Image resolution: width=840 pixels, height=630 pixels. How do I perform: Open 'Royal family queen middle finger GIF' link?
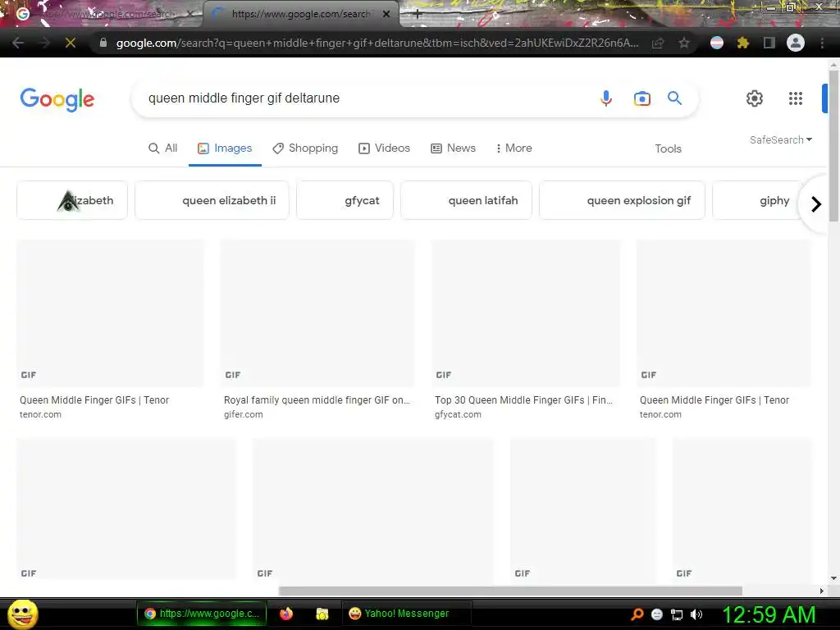pos(317,400)
